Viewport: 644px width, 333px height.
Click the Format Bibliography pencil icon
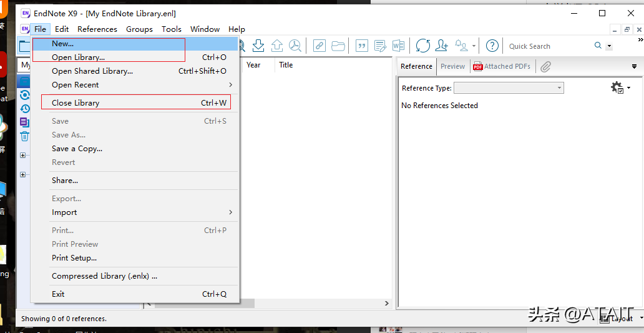coord(380,46)
